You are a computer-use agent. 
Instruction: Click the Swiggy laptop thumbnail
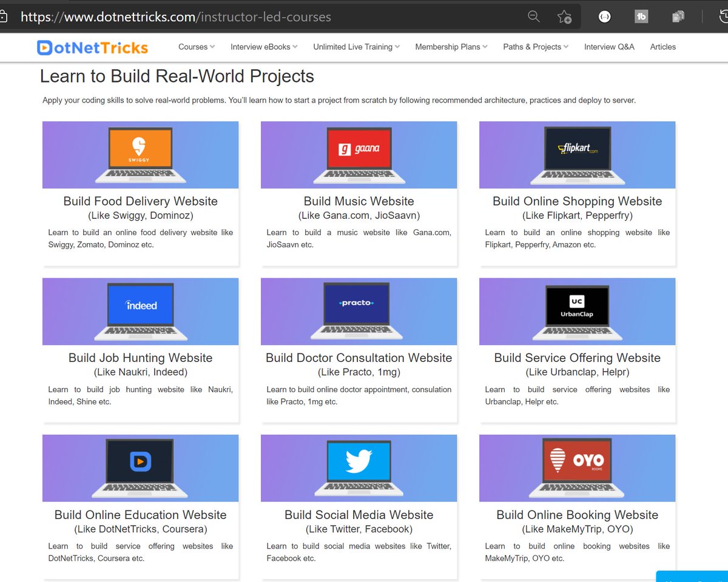click(x=140, y=155)
